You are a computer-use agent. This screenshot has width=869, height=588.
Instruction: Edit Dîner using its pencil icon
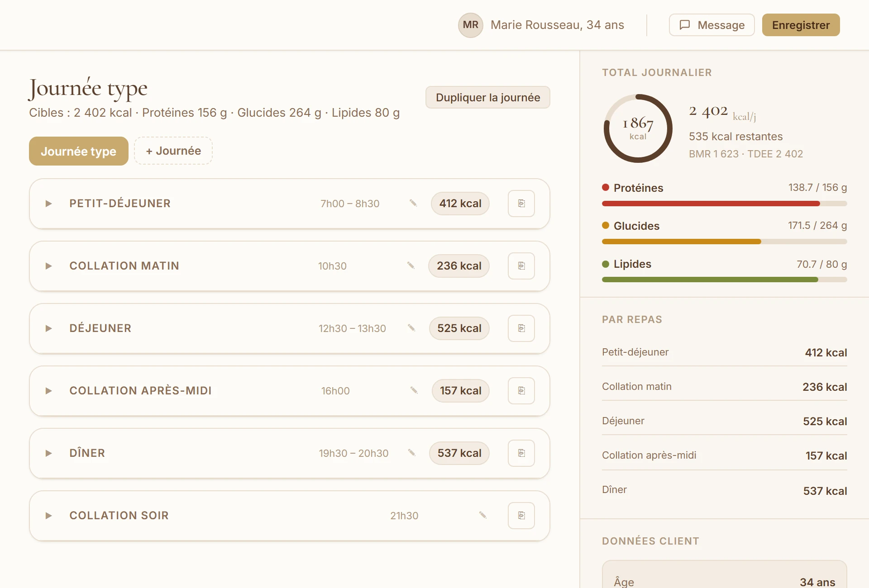[x=412, y=453]
